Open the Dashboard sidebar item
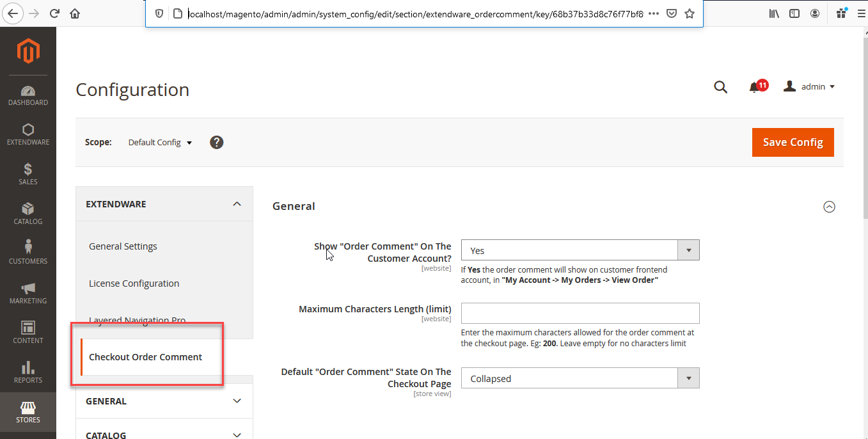This screenshot has height=439, width=868. 28,95
